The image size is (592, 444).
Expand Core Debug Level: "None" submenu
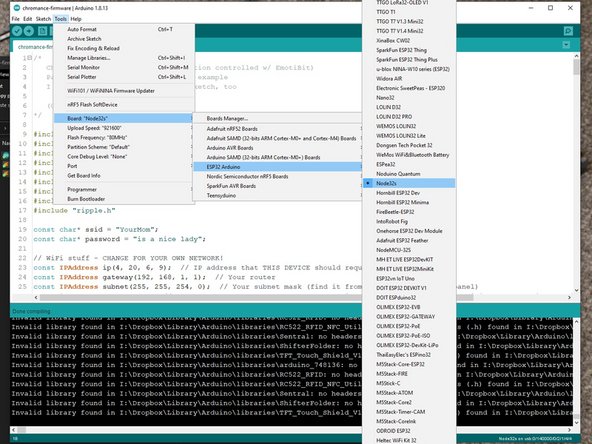124,156
